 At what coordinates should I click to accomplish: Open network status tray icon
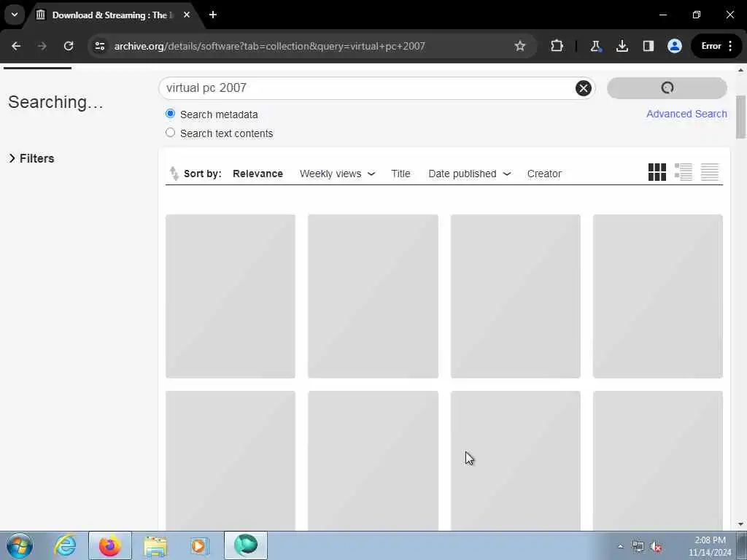[x=638, y=547]
